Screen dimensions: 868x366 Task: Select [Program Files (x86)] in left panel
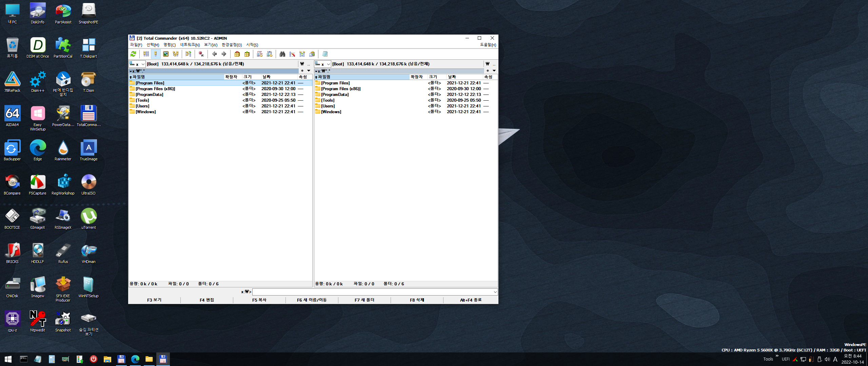(220, 89)
